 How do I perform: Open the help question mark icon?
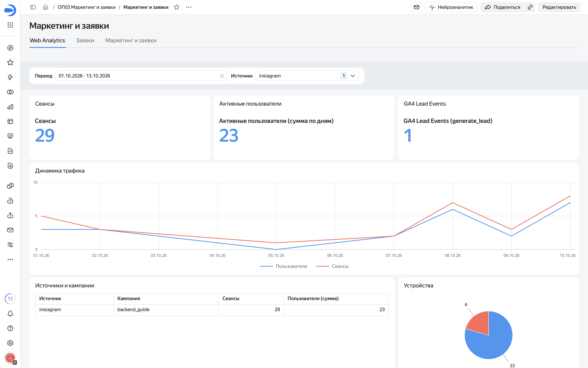(x=10, y=328)
